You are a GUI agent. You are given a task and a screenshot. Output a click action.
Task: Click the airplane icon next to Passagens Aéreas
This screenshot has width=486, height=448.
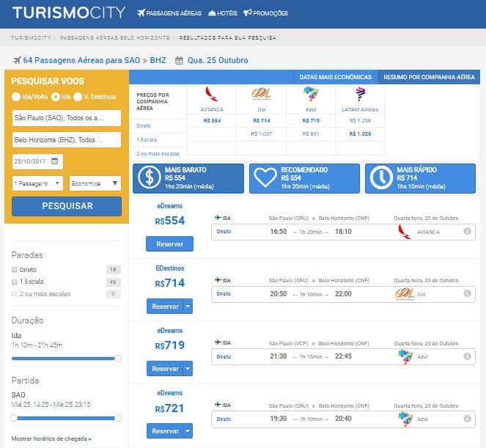tap(141, 13)
